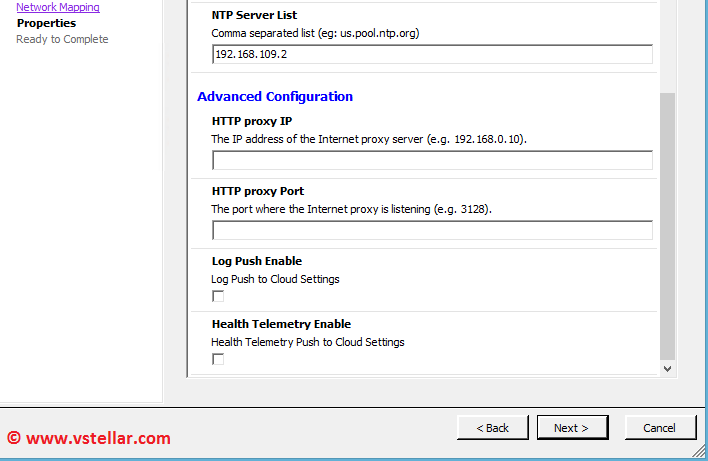The height and width of the screenshot is (461, 708).
Task: Enable the Log Push Enable checkbox
Action: click(x=218, y=296)
